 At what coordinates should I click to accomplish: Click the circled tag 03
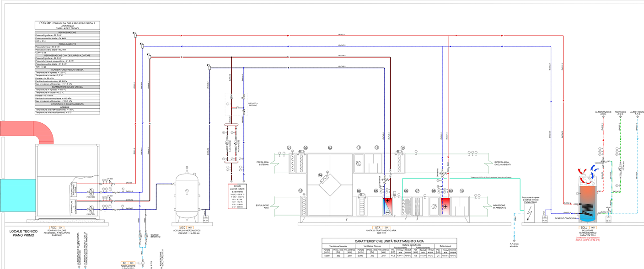329,148
